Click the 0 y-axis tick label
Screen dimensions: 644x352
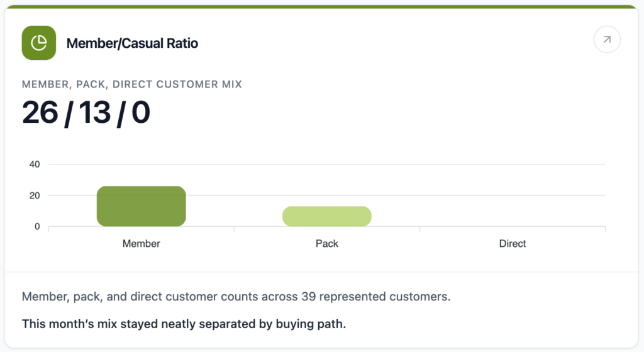pos(37,226)
